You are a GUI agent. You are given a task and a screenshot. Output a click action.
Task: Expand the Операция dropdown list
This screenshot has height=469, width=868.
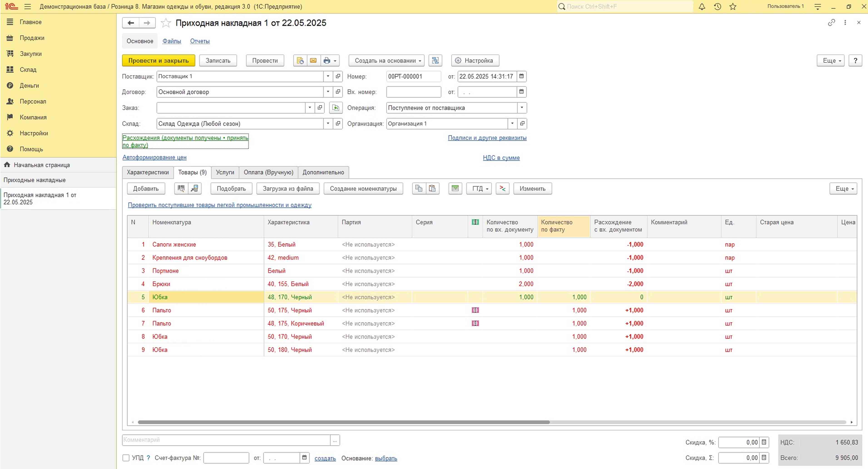(522, 108)
